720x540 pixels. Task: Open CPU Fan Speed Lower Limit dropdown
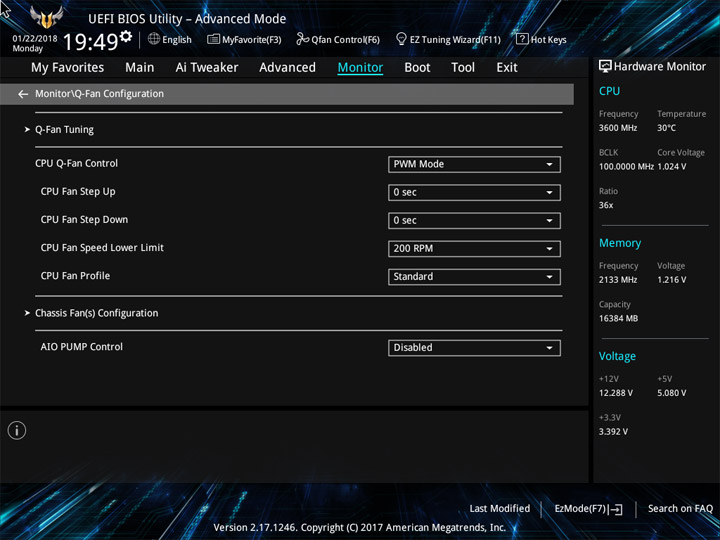(x=474, y=248)
